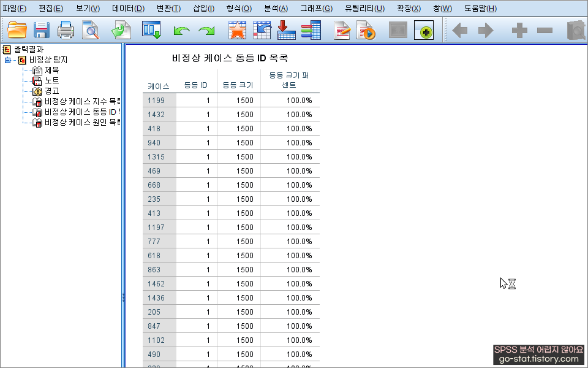Click the go to case icon
The image size is (588, 368).
click(x=262, y=31)
